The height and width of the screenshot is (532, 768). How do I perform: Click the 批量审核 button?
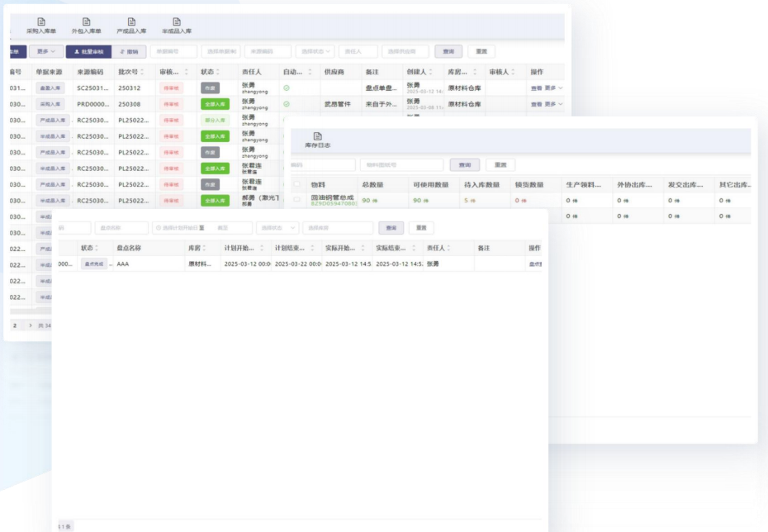[x=88, y=51]
